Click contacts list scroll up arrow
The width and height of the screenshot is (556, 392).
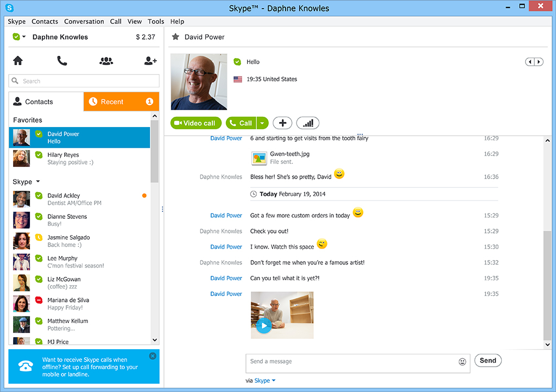(155, 116)
